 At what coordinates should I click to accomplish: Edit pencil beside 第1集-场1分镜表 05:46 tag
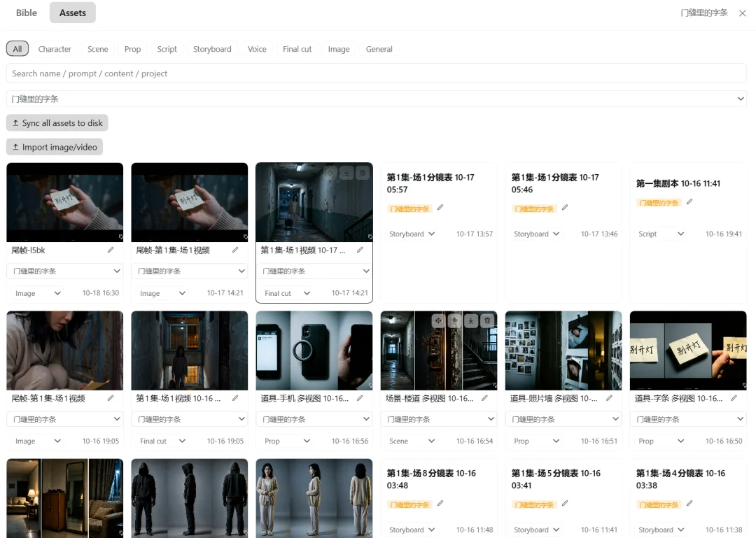565,207
